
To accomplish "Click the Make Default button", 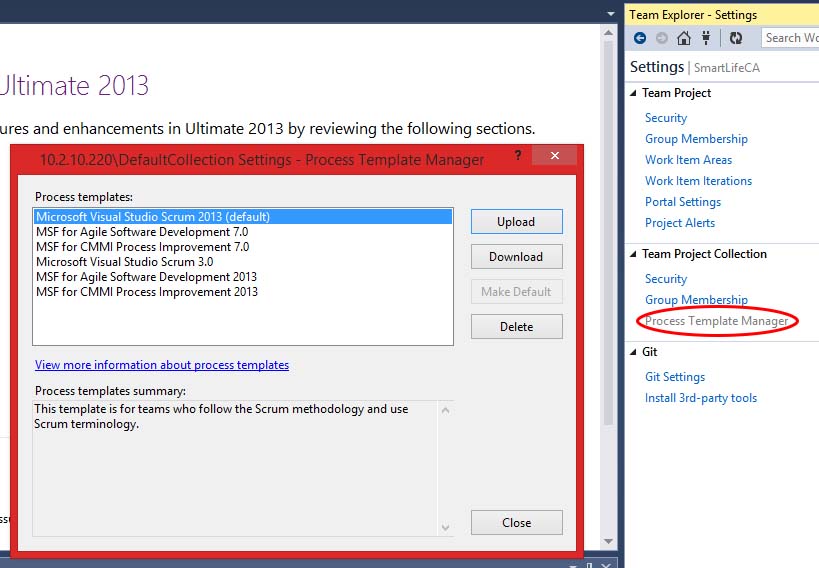I will click(517, 292).
